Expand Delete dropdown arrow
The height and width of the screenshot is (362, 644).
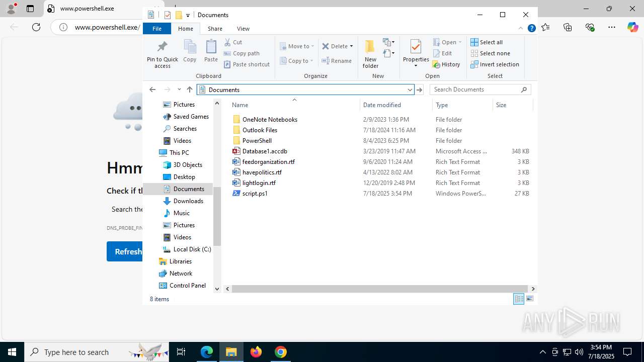(x=351, y=46)
